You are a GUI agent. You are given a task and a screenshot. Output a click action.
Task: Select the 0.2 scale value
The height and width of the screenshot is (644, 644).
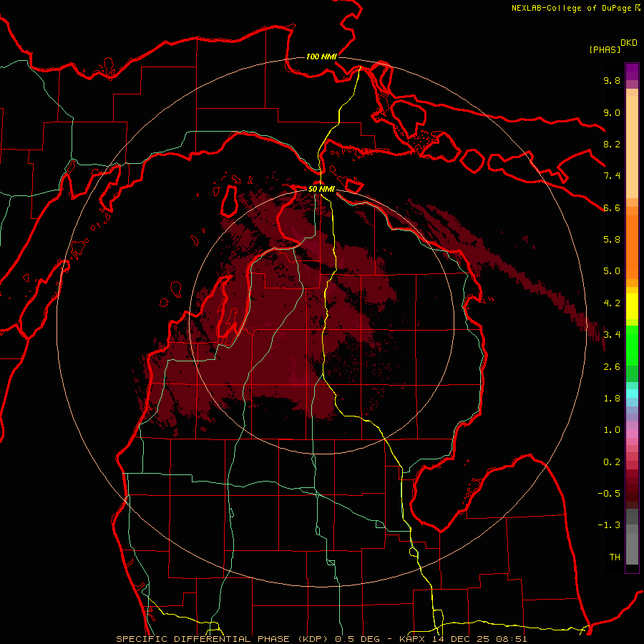[x=612, y=462]
